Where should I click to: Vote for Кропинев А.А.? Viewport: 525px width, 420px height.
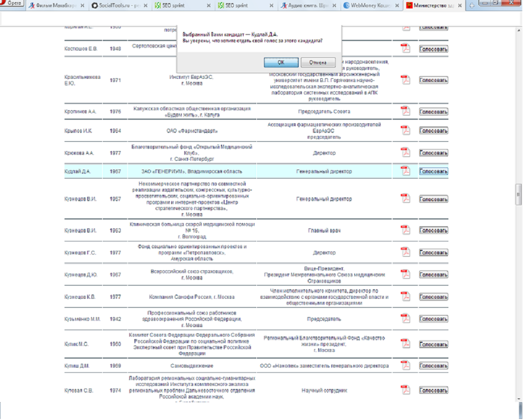tap(434, 112)
